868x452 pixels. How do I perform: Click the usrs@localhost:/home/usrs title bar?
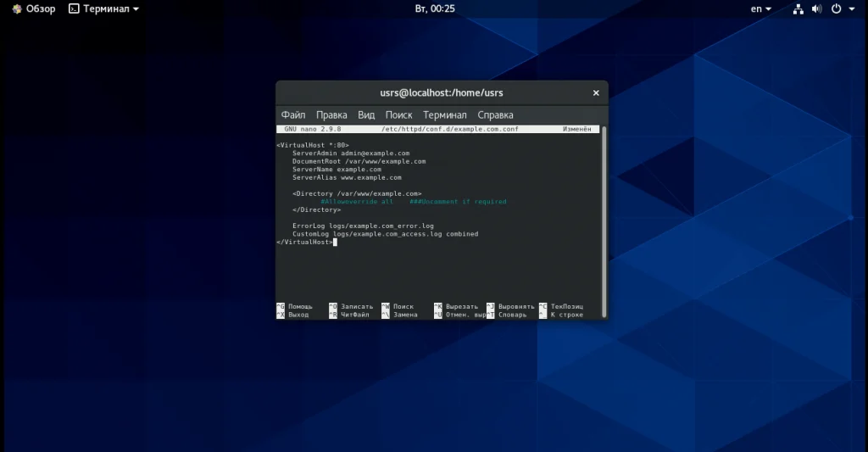tap(441, 92)
